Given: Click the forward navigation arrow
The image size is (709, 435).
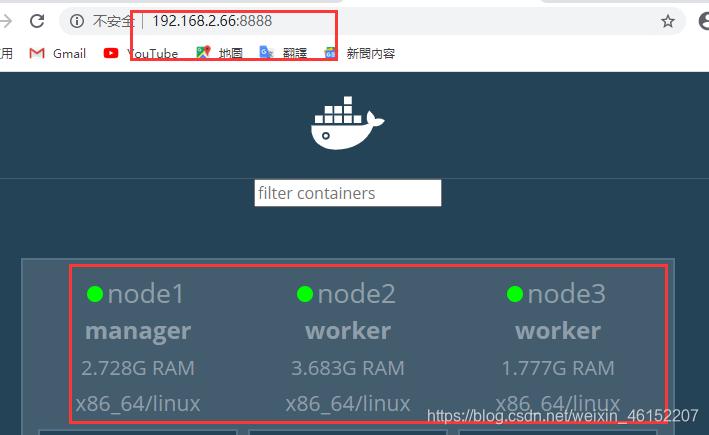Looking at the screenshot, I should [6, 21].
